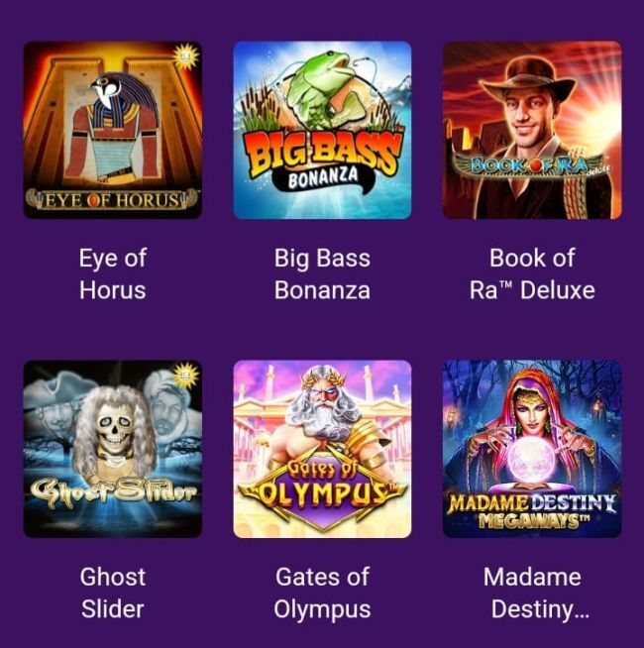Open the Eye of Horus game thumbnail
The width and height of the screenshot is (644, 648).
(112, 130)
